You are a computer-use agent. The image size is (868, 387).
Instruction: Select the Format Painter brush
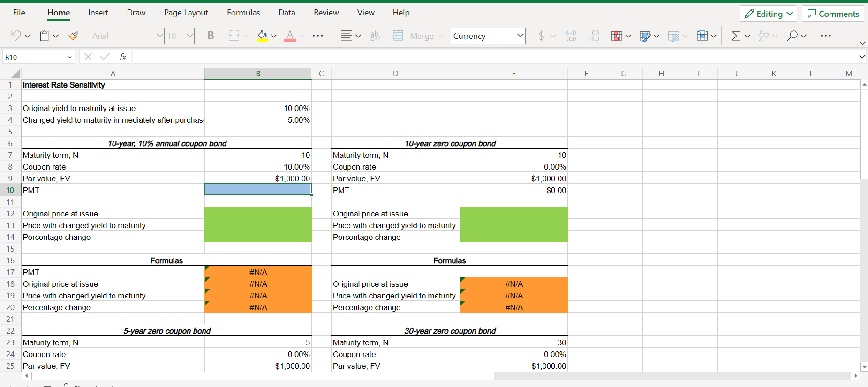[73, 36]
